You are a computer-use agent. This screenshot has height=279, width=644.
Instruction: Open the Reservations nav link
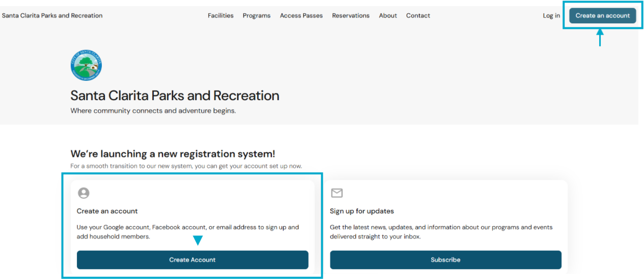pyautogui.click(x=351, y=16)
